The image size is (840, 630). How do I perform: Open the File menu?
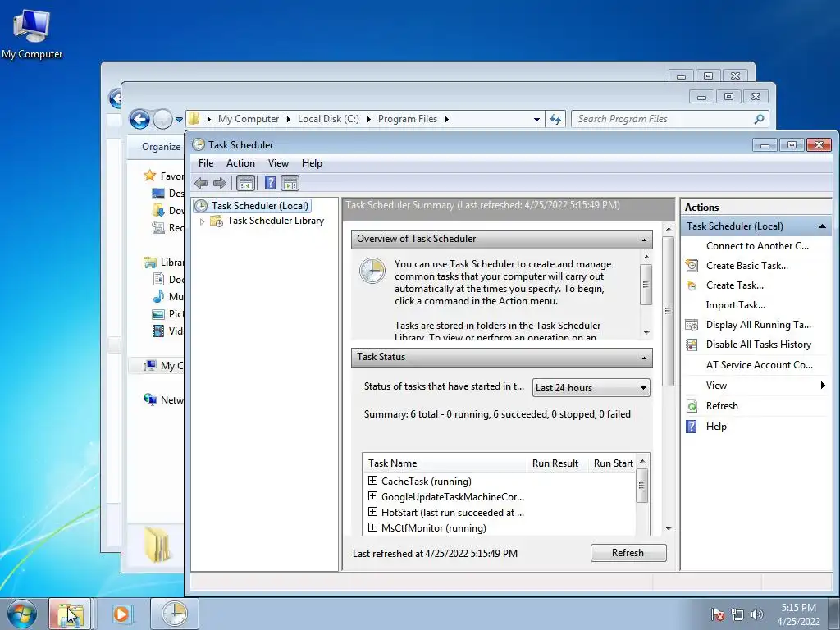[x=206, y=163]
